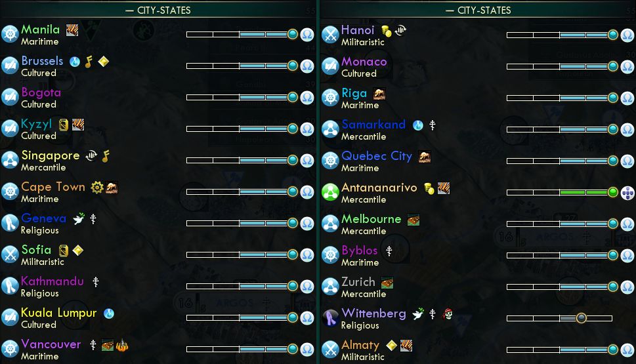Click Antananarivo's green mercantile icon
636x364 pixels.
(330, 192)
